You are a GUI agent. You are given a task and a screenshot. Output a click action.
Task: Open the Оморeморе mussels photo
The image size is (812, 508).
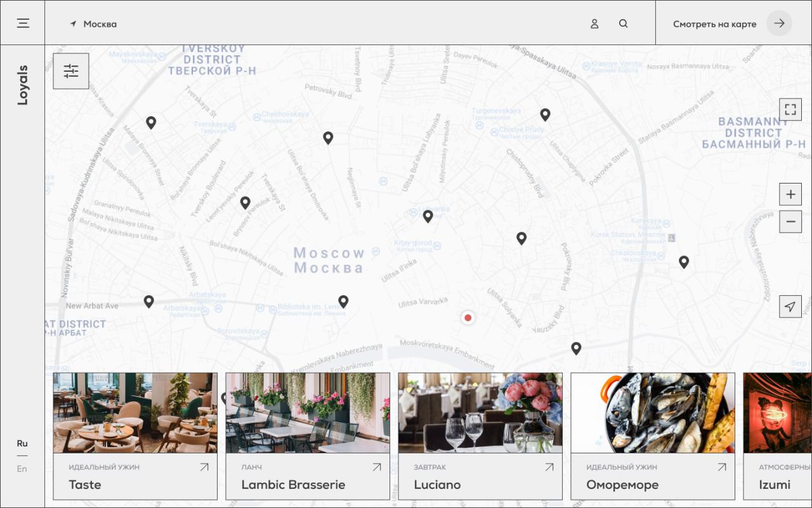tap(653, 413)
